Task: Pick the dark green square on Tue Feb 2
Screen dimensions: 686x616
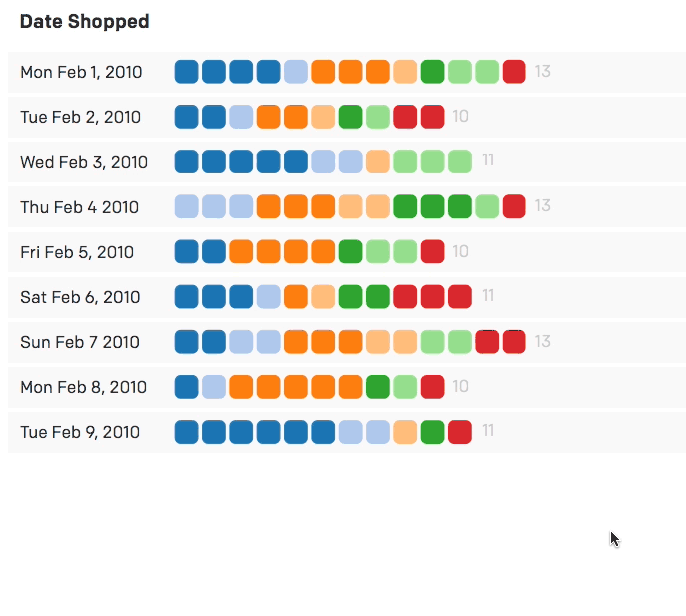Action: click(350, 117)
